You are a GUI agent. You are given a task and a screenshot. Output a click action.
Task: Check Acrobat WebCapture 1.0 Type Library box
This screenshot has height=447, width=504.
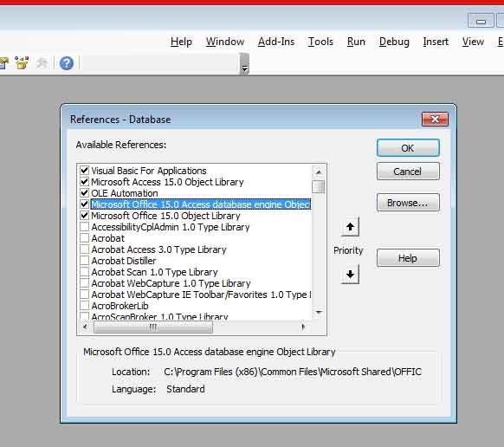click(x=85, y=282)
